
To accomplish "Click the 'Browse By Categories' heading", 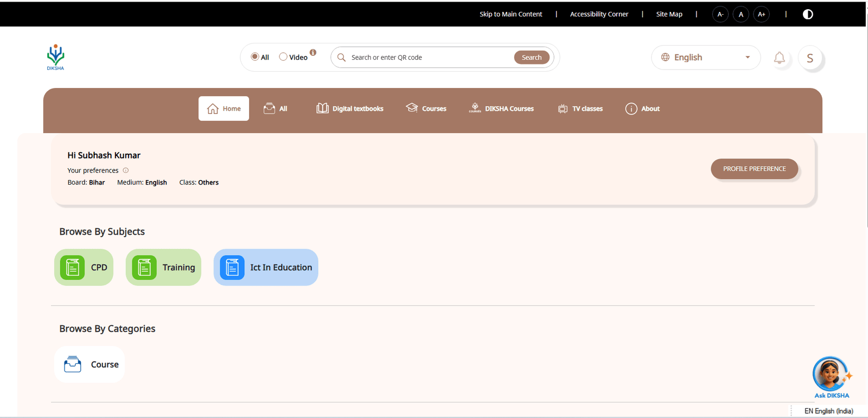I will 107,329.
